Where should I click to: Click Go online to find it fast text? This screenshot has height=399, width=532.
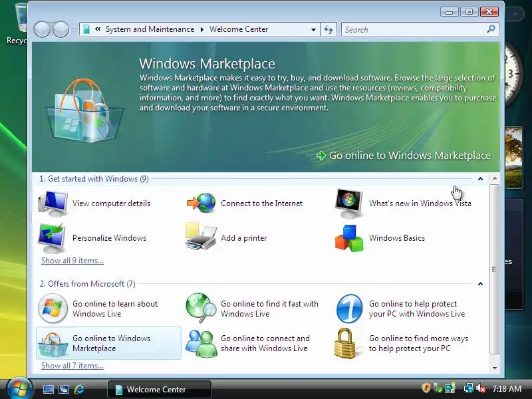pyautogui.click(x=269, y=309)
